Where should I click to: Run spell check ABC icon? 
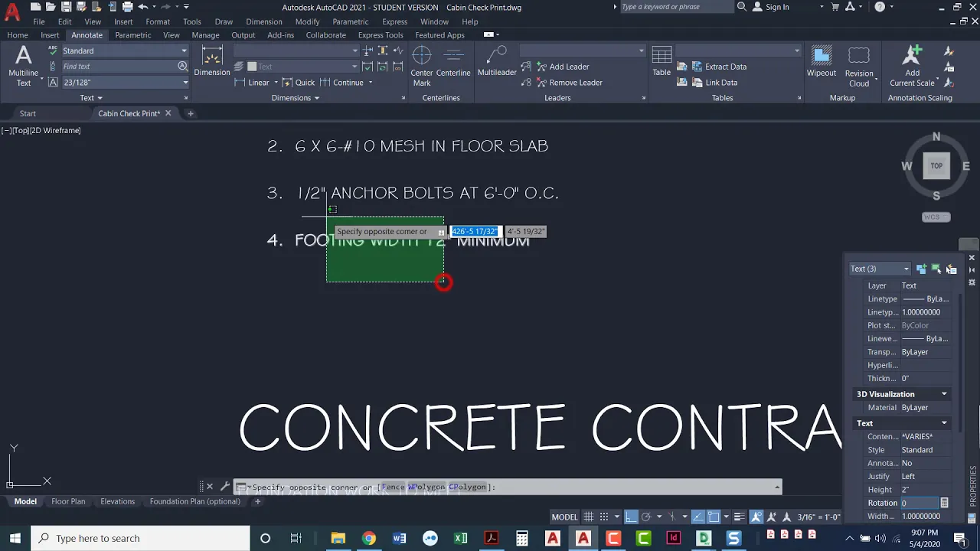point(53,51)
